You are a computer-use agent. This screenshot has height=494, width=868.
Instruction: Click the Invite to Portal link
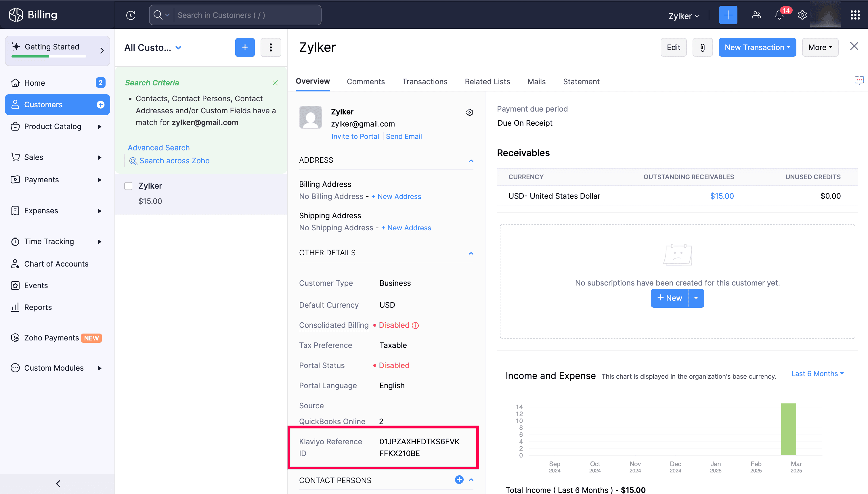click(355, 136)
